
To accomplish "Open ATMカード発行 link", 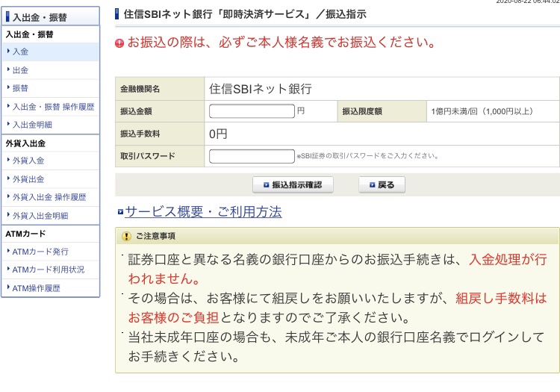I will click(x=40, y=252).
